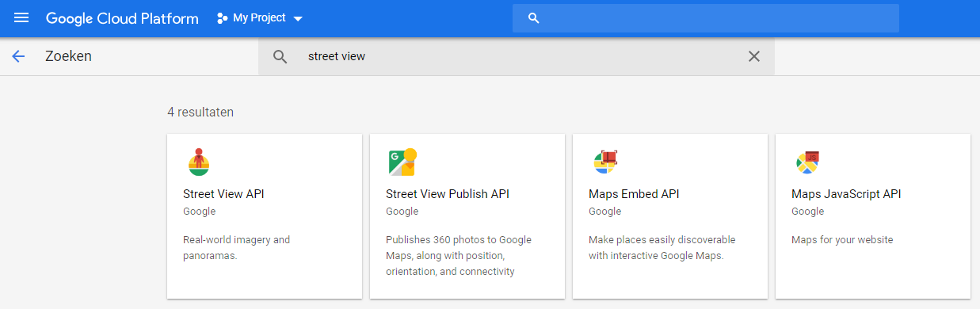This screenshot has height=309, width=980.
Task: Click Google vendor under Street View Publish API
Action: [x=402, y=212]
